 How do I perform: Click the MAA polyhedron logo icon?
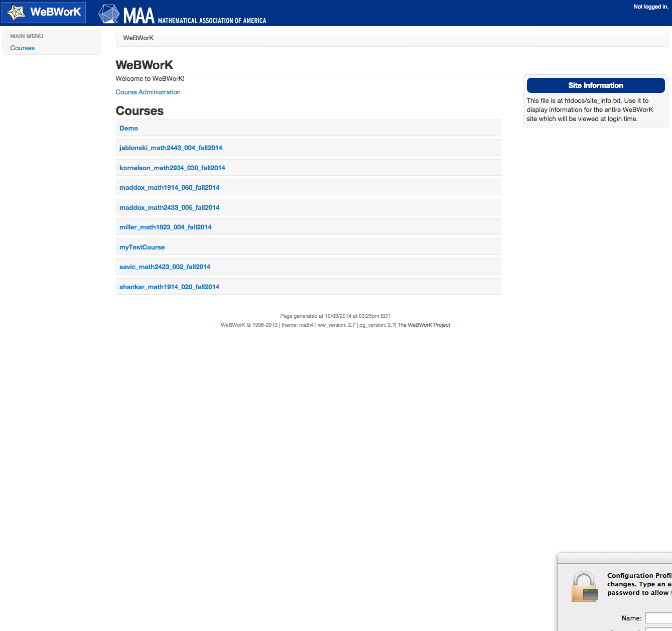(x=109, y=14)
